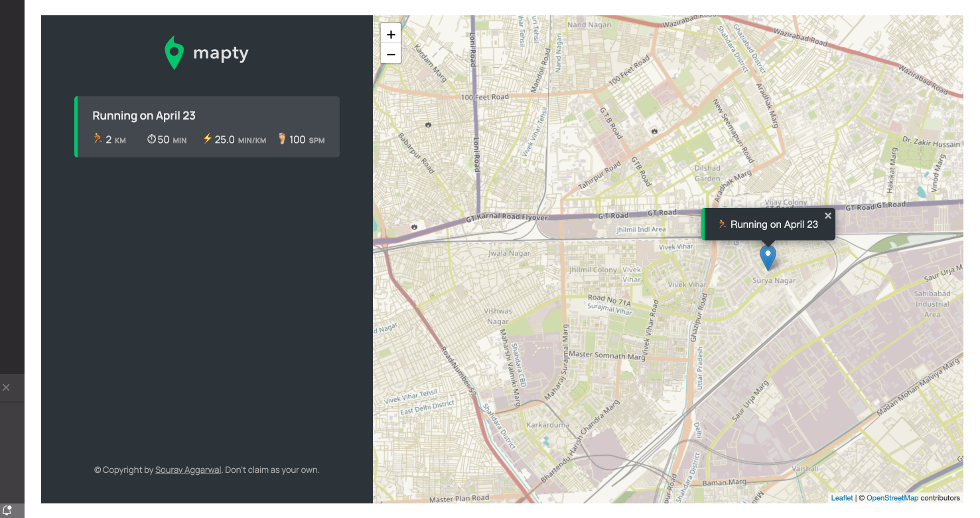This screenshot has height=518, width=980.
Task: Click the popup text Running on April 23
Action: [774, 224]
